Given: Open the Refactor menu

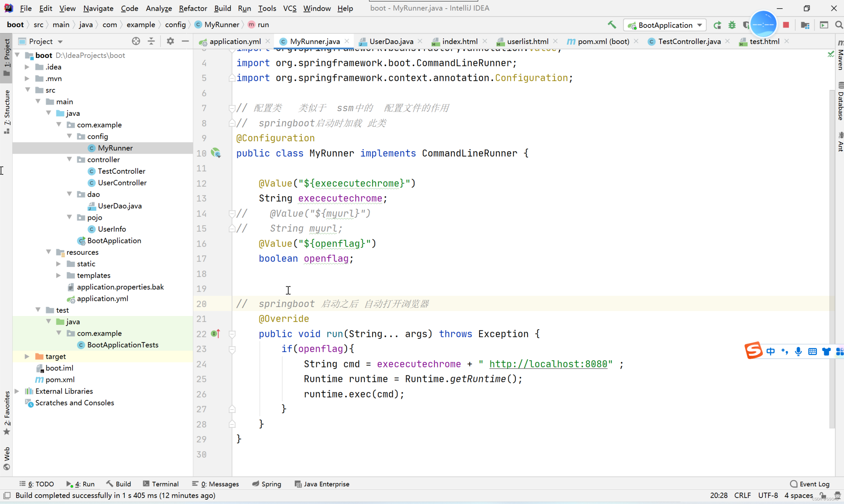Looking at the screenshot, I should (x=193, y=8).
